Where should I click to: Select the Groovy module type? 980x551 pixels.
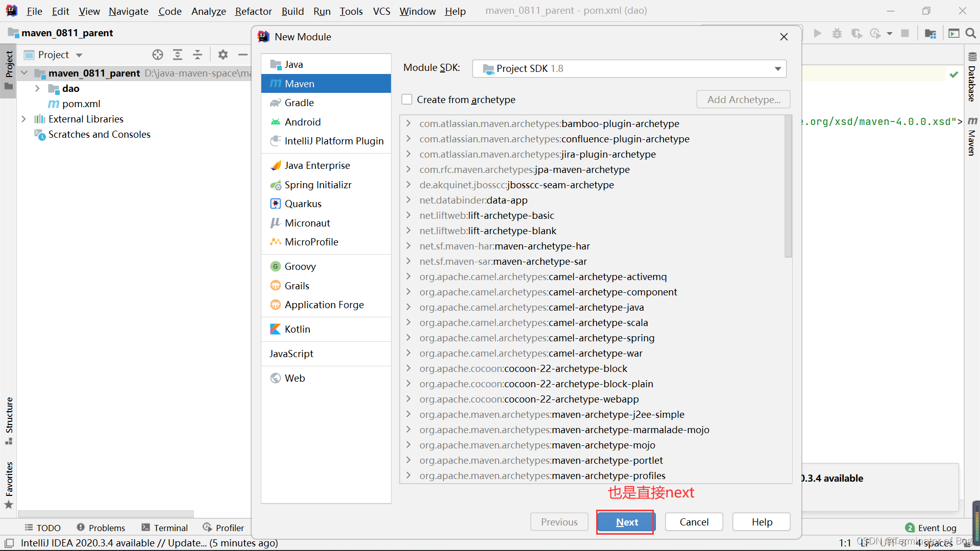point(326,266)
